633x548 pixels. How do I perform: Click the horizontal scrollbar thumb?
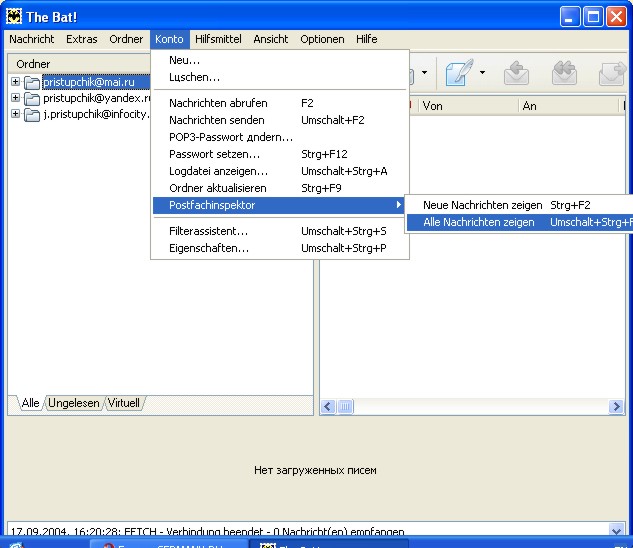click(345, 406)
